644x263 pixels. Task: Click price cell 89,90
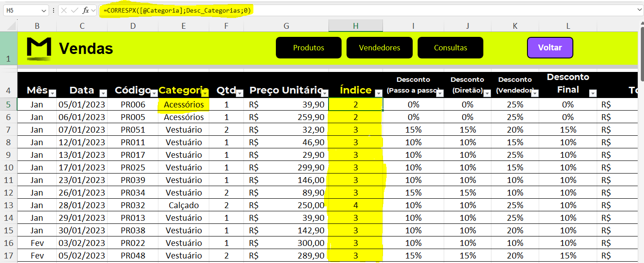coord(286,192)
